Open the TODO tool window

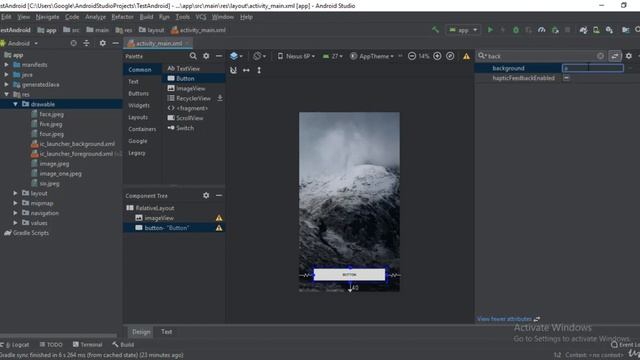point(51,344)
